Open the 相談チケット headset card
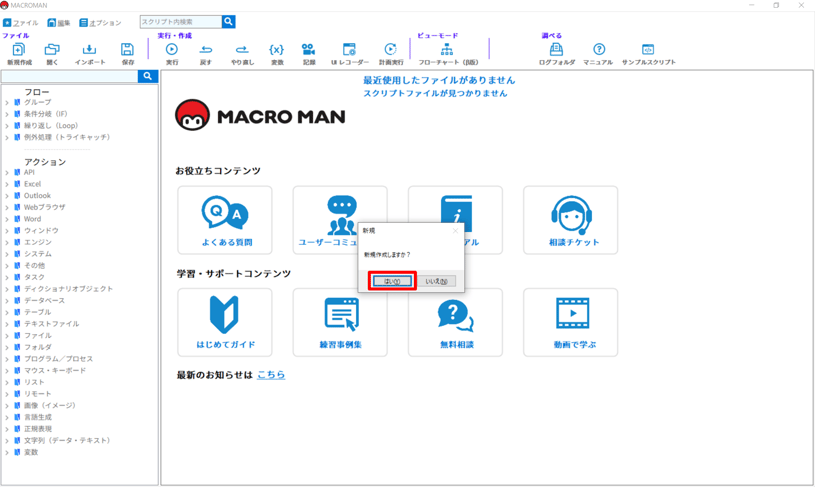The width and height of the screenshot is (815, 487). 571,220
